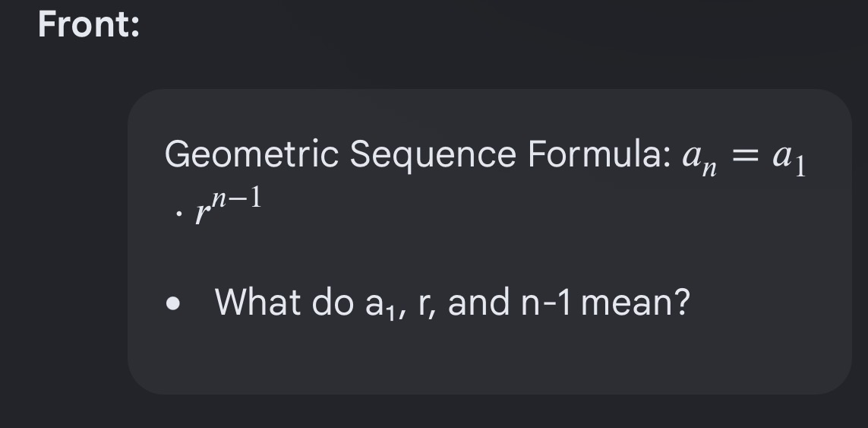This screenshot has height=428, width=868.
Task: Select the flashcard front card panel
Action: point(489,241)
